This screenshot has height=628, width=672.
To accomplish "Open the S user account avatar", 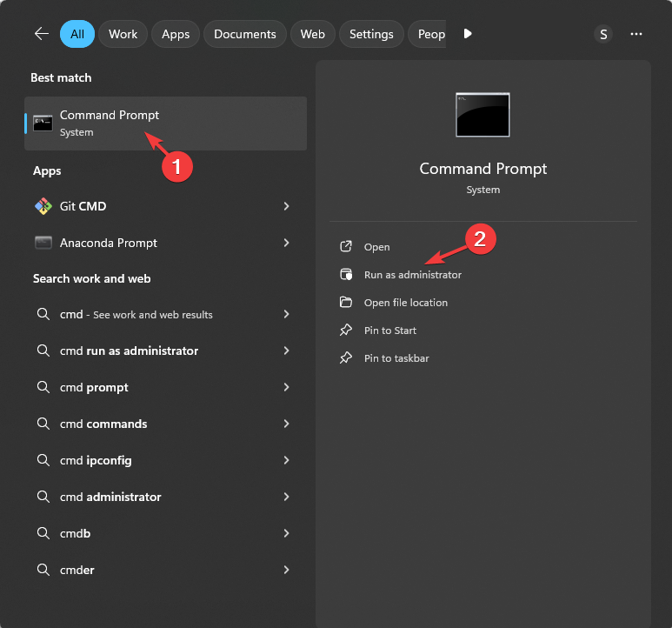I will [603, 34].
